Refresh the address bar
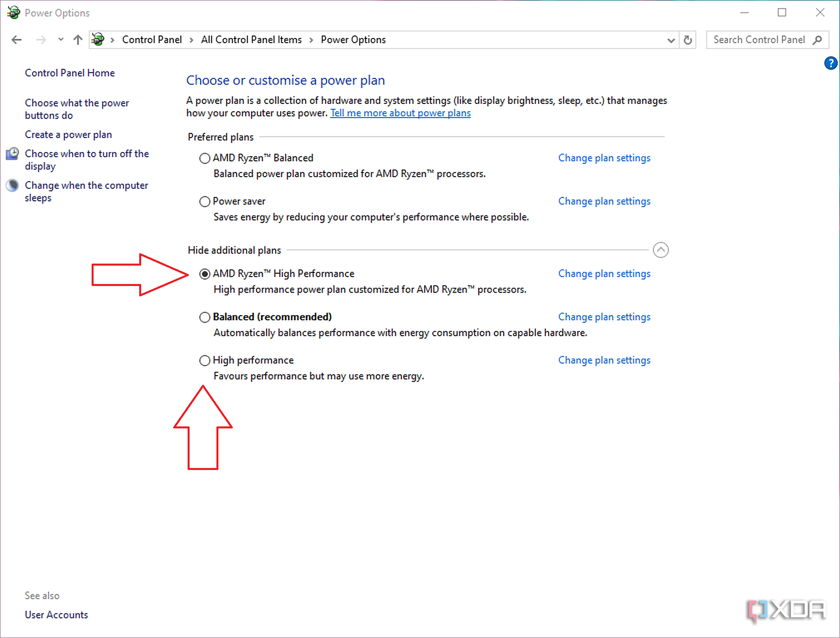This screenshot has height=638, width=840. 688,40
